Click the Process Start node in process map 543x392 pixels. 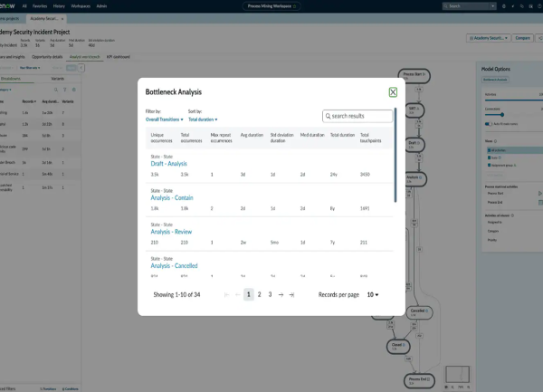click(414, 76)
